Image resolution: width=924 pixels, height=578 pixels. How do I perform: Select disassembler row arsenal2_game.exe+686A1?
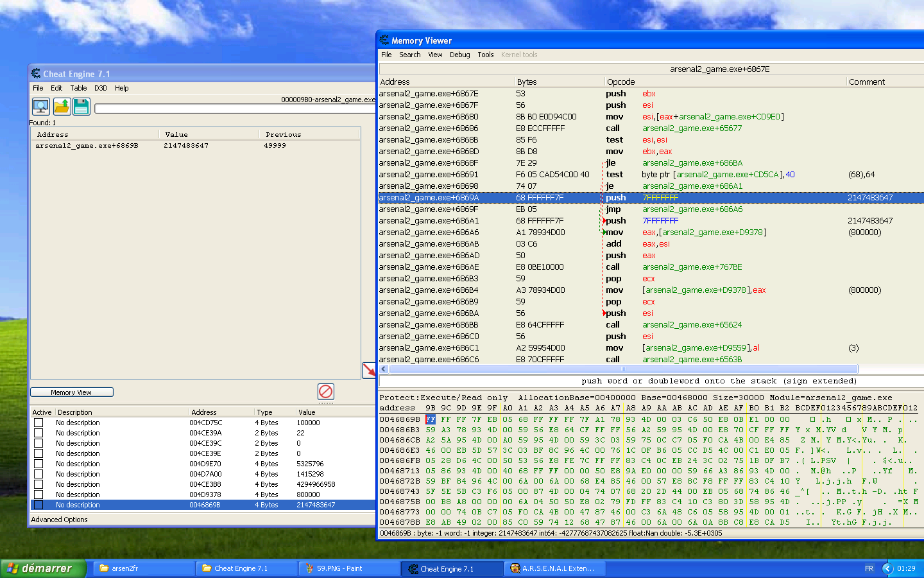(651, 221)
